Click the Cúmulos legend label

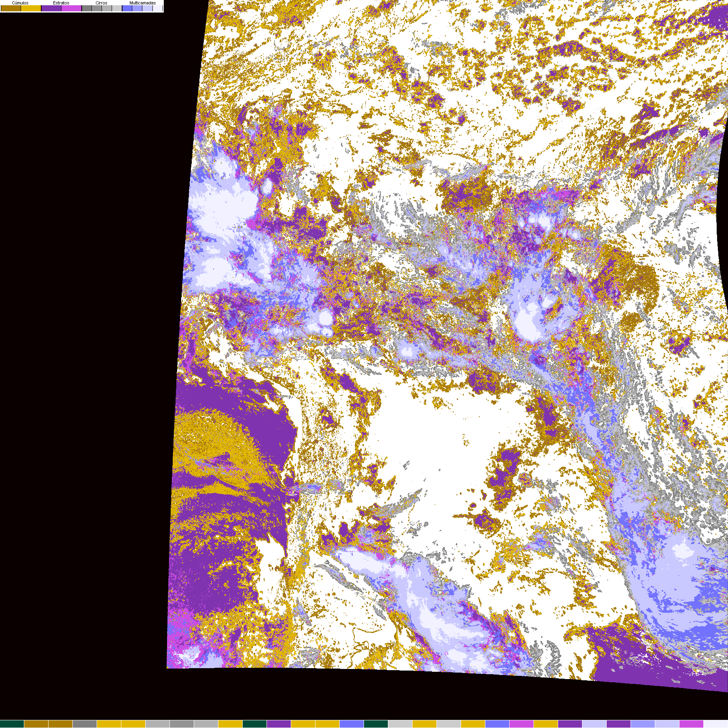(x=20, y=3)
